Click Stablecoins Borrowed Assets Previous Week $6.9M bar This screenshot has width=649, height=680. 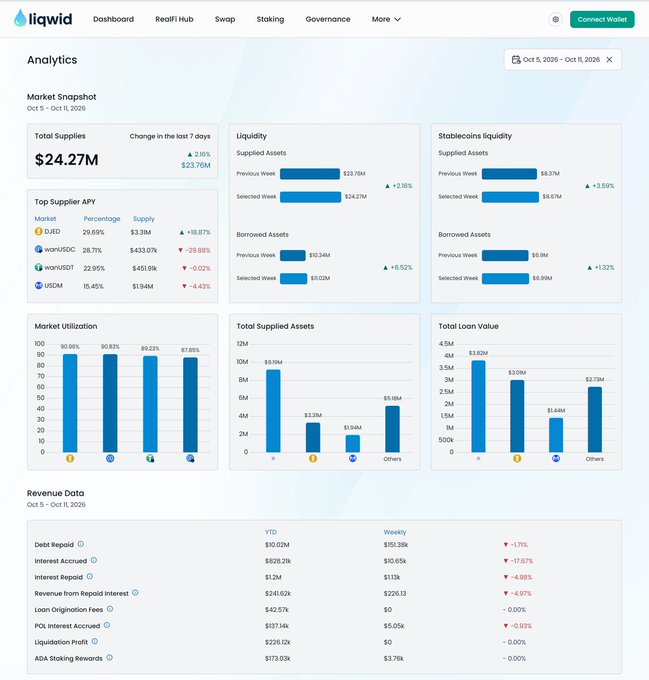click(505, 255)
